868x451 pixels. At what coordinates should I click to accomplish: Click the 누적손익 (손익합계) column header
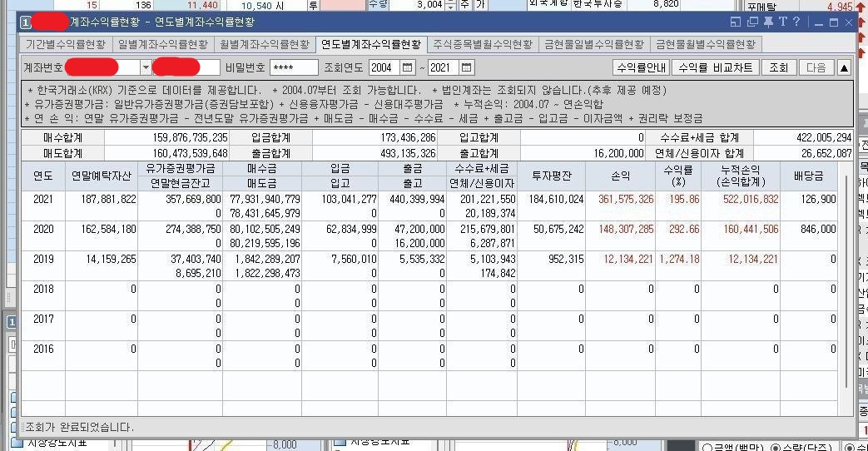(x=741, y=176)
